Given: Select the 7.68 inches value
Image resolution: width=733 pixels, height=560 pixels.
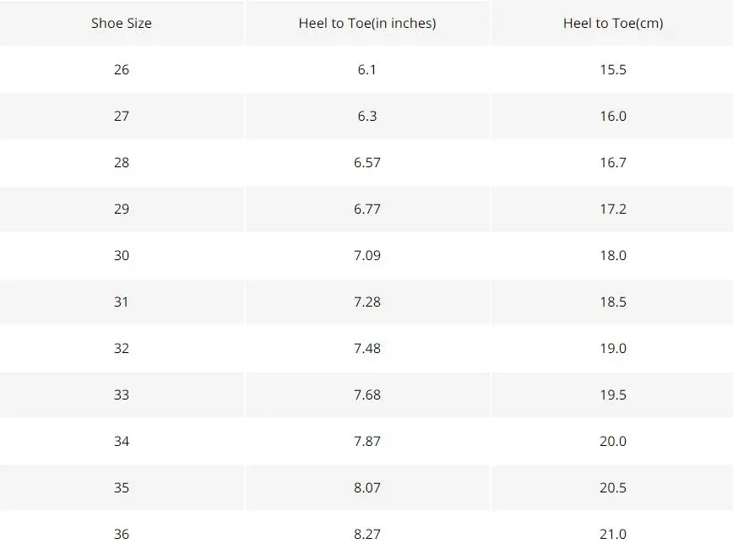Looking at the screenshot, I should [x=367, y=395].
